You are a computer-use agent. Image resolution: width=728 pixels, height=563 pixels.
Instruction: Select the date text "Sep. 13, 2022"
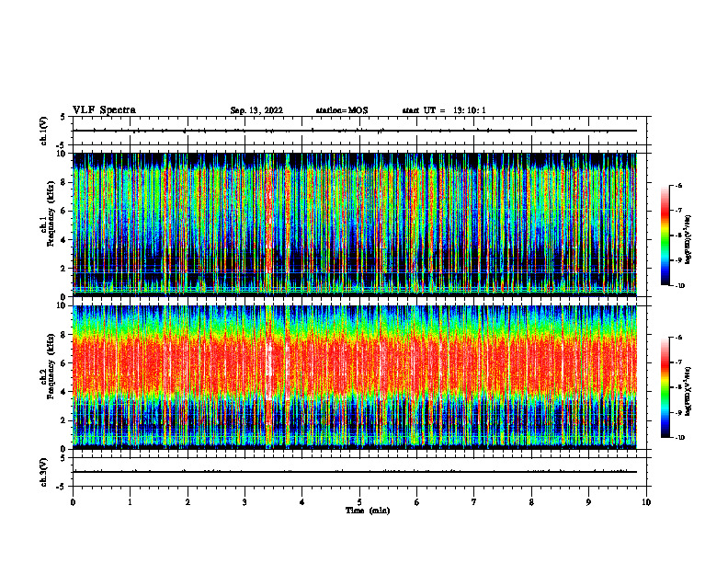(256, 110)
